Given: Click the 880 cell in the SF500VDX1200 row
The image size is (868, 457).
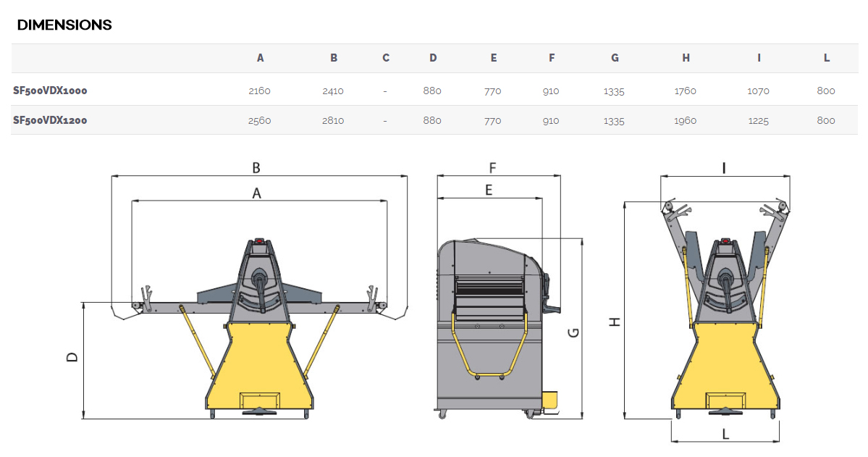Looking at the screenshot, I should point(432,120).
